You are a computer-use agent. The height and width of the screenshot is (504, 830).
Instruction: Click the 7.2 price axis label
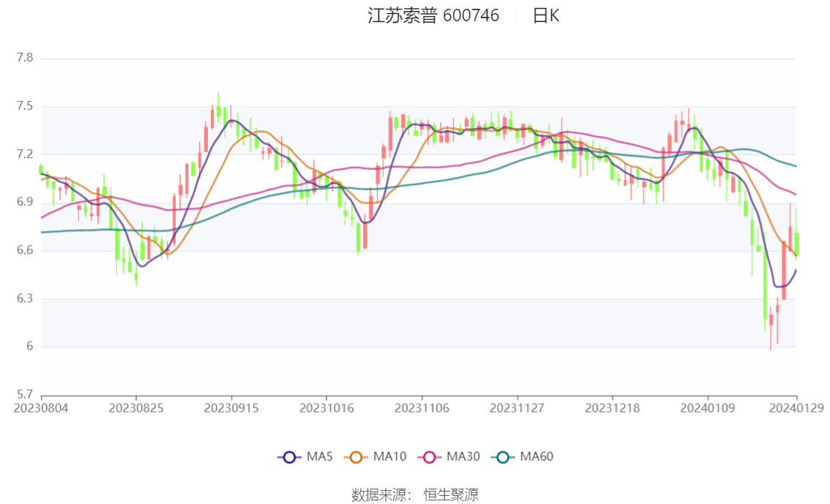click(x=25, y=154)
